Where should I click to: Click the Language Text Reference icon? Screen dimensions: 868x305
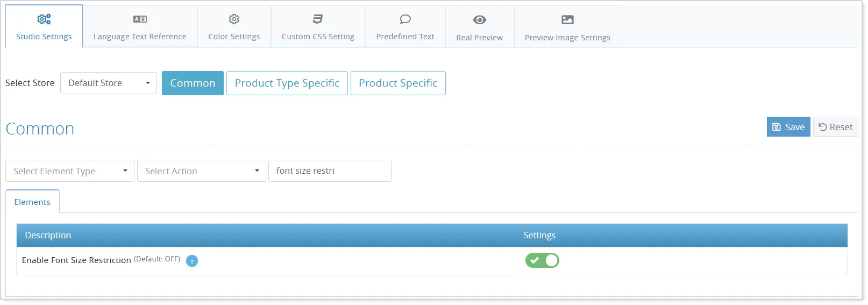(x=140, y=19)
